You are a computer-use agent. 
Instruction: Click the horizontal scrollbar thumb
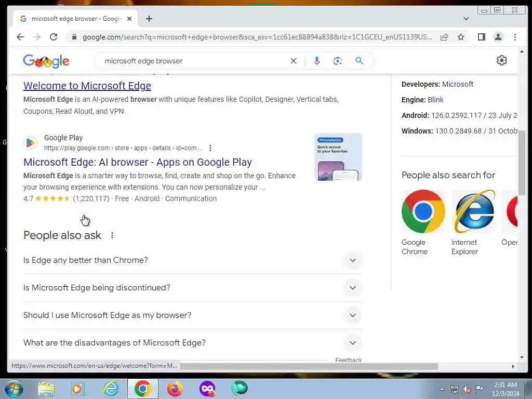309,366
